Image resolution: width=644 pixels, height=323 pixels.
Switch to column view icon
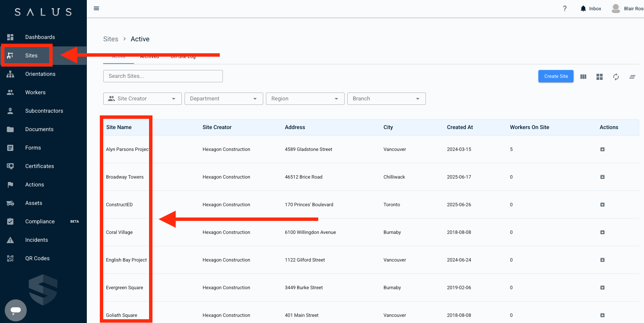pyautogui.click(x=583, y=77)
